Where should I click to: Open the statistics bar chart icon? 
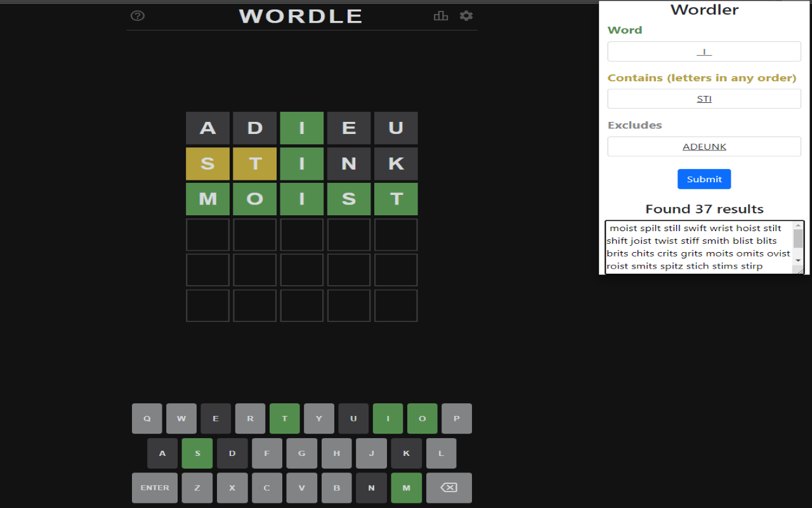coord(441,16)
